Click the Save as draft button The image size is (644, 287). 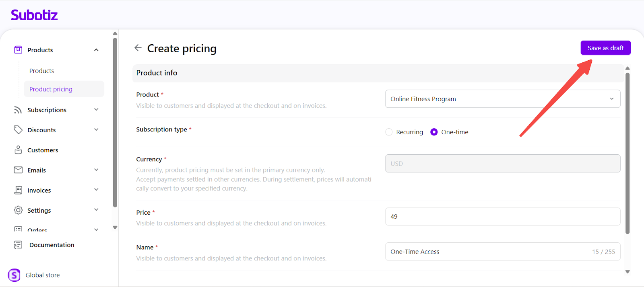point(605,48)
